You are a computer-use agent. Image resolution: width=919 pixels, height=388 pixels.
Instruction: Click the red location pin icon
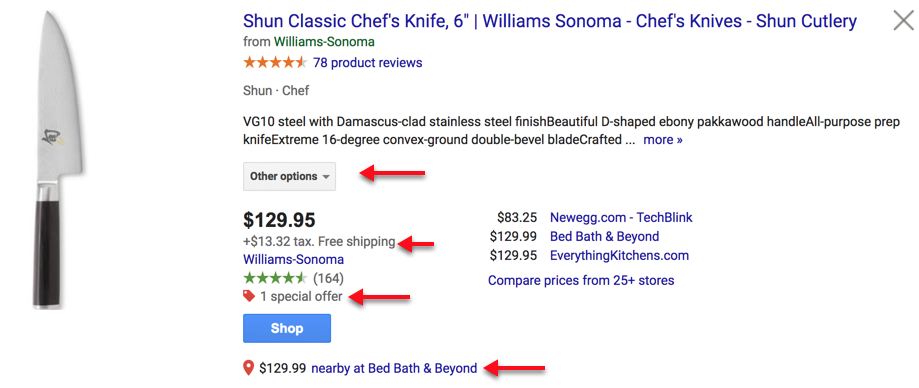(x=249, y=368)
